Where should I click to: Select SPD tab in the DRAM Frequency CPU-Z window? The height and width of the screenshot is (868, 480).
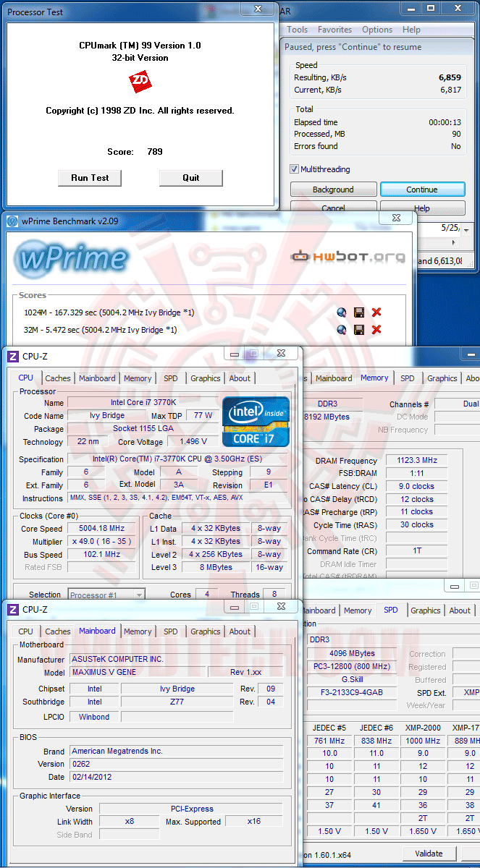(x=408, y=378)
